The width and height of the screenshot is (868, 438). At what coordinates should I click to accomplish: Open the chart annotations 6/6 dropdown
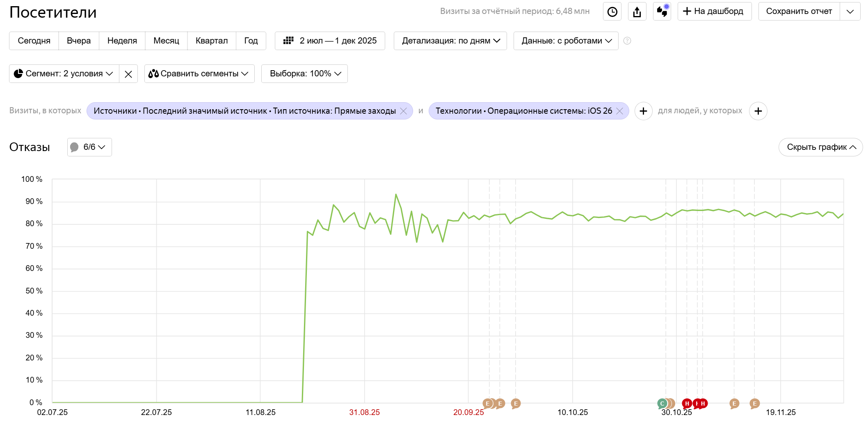[89, 147]
